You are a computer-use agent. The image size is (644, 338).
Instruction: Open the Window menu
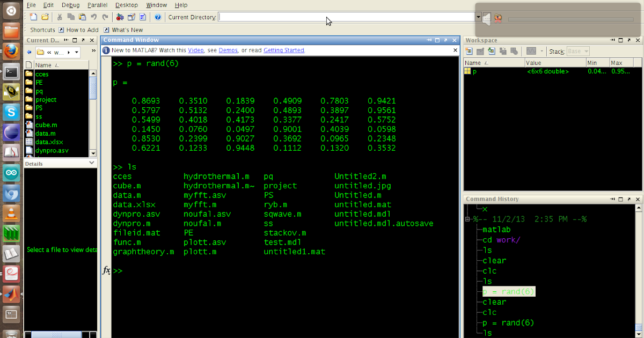coord(156,5)
